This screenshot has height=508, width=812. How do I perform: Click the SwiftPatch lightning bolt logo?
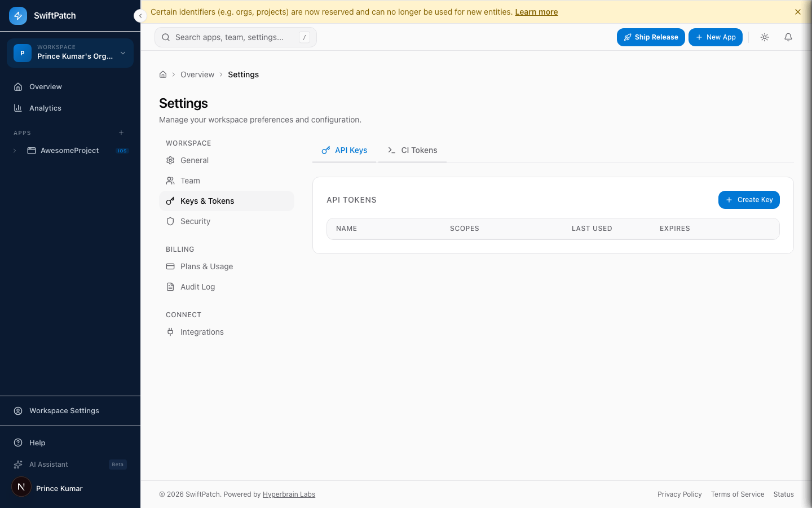click(x=17, y=15)
